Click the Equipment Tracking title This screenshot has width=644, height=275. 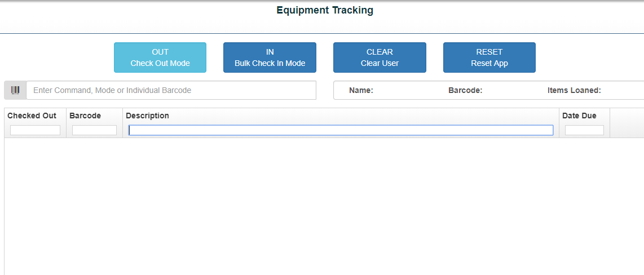[x=325, y=10]
